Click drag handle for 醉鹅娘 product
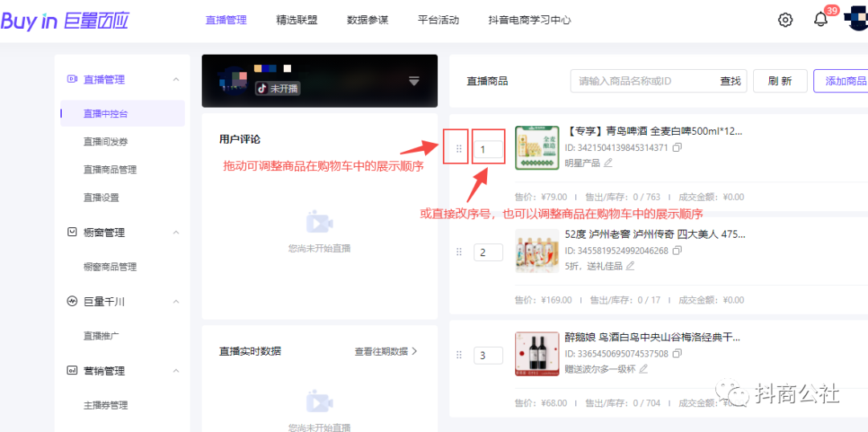868x432 pixels. 458,355
